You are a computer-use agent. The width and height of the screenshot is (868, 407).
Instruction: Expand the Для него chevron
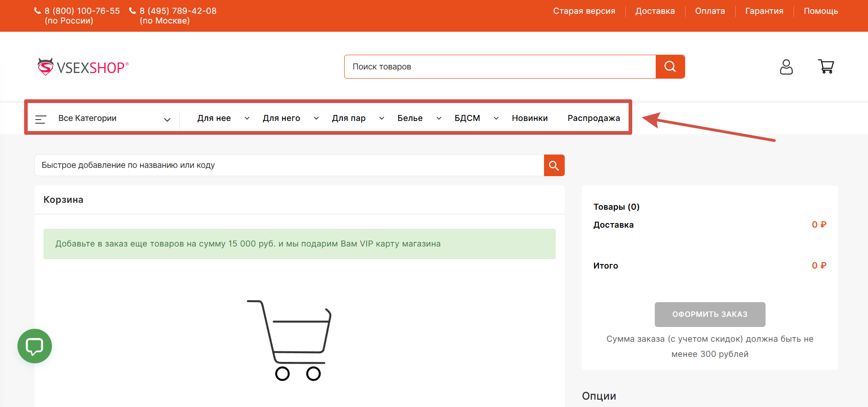316,118
